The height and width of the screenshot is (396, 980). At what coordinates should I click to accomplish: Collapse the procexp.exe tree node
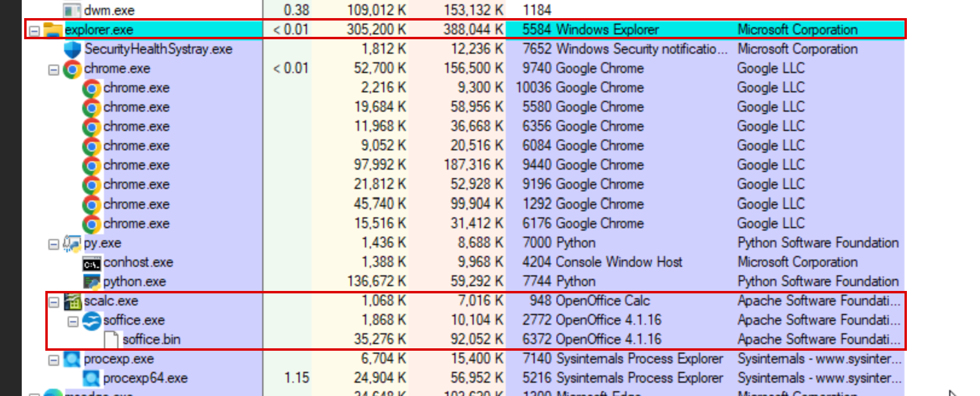(x=54, y=360)
